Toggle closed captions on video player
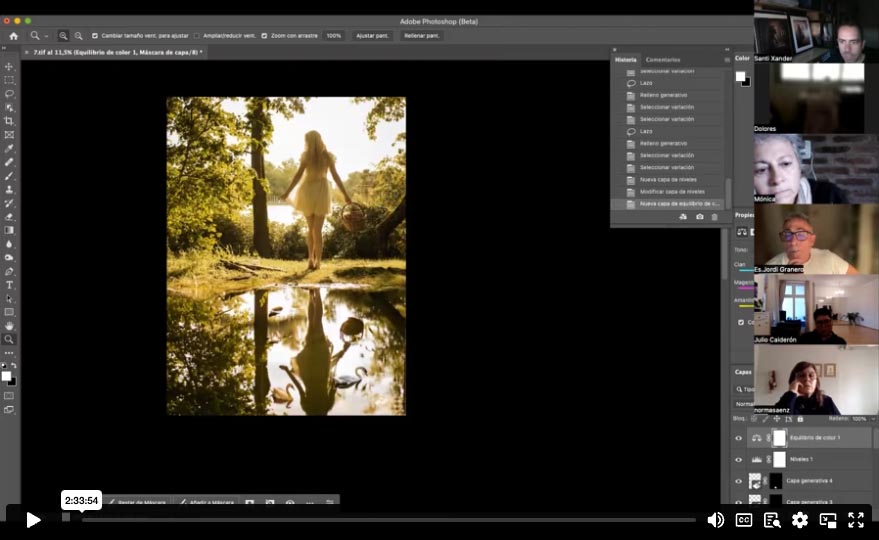 click(x=744, y=520)
